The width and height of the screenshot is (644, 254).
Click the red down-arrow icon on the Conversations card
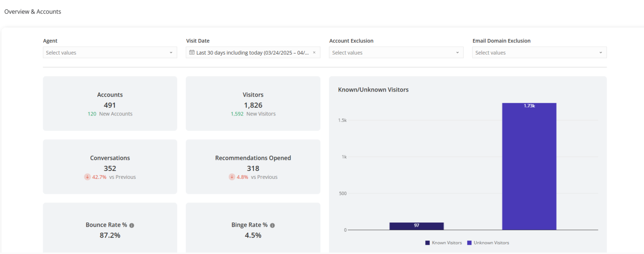(86, 177)
